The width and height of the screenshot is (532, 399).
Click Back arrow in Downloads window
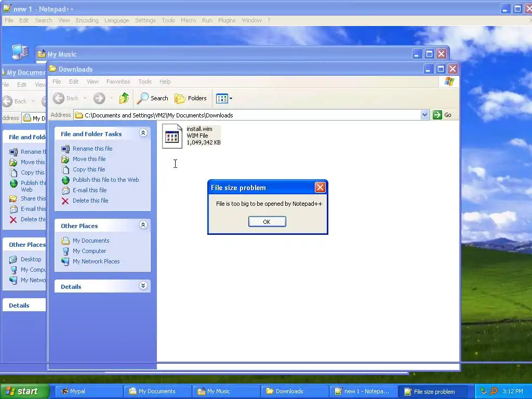pos(59,98)
